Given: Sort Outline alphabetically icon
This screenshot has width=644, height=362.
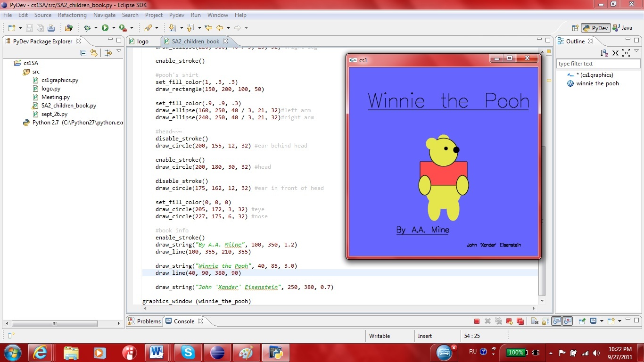Looking at the screenshot, I should tap(604, 53).
